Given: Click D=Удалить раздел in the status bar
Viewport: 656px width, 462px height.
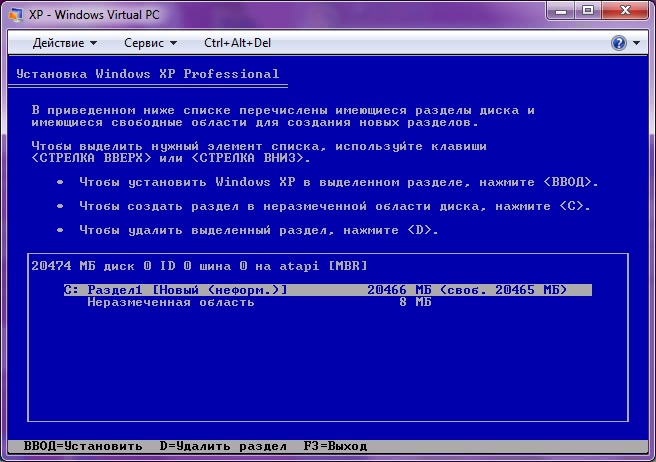Looking at the screenshot, I should [x=223, y=446].
